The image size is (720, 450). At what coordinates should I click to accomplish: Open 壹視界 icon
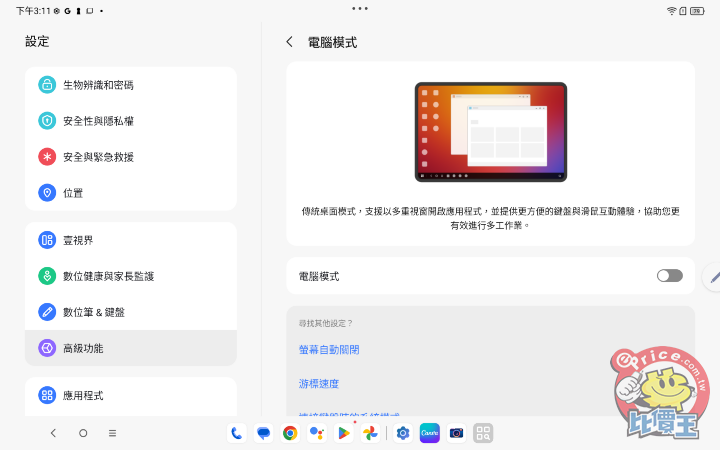click(47, 240)
